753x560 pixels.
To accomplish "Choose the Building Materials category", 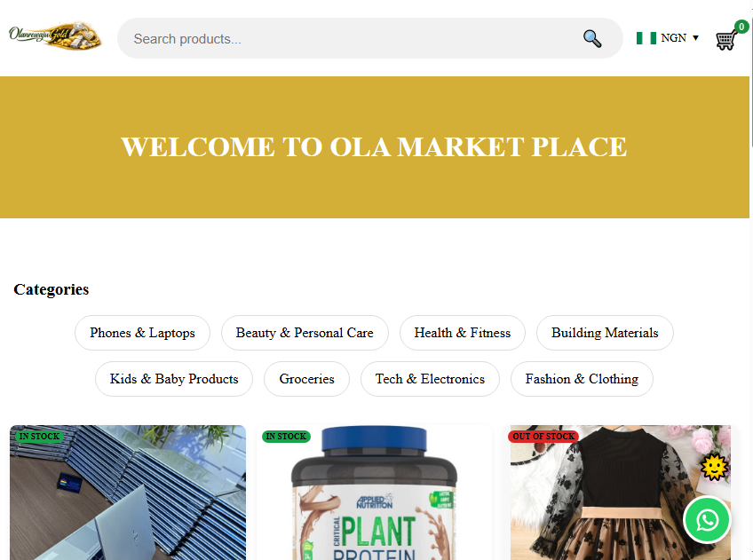I will click(605, 333).
